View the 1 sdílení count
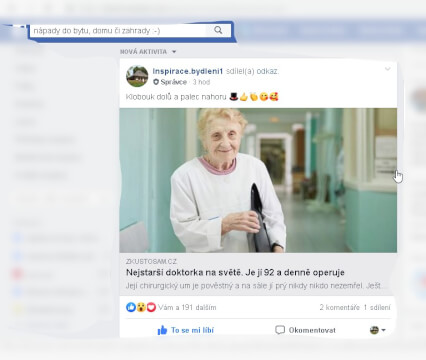The image size is (426, 360). [x=377, y=307]
